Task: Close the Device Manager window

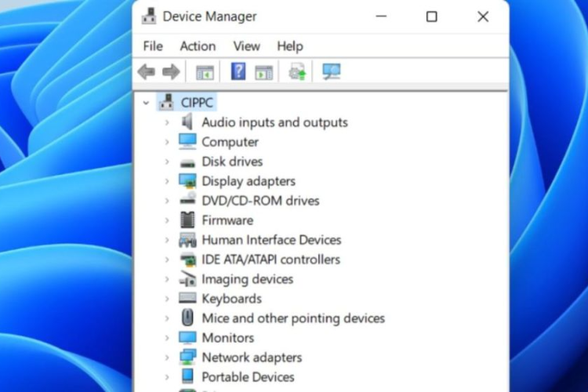Action: 483,16
